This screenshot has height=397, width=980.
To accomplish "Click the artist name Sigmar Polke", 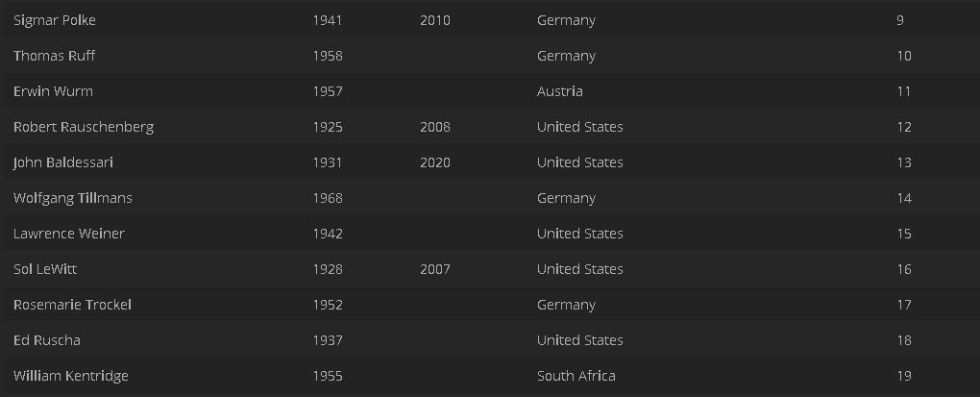I will (x=55, y=20).
